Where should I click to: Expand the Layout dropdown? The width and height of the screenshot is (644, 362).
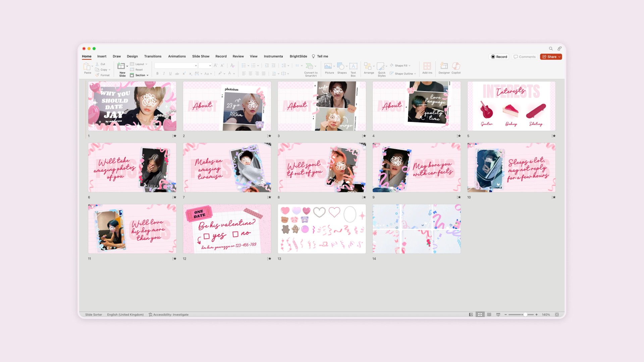tap(146, 64)
